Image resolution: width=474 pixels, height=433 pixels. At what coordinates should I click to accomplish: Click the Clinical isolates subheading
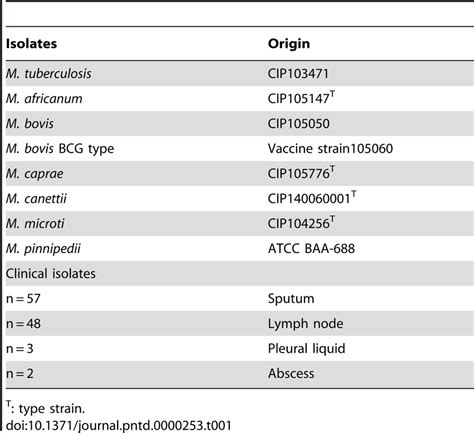(x=51, y=274)
